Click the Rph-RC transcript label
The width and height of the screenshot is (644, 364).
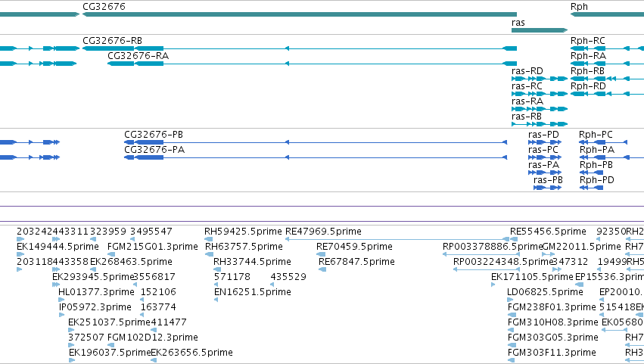[588, 41]
